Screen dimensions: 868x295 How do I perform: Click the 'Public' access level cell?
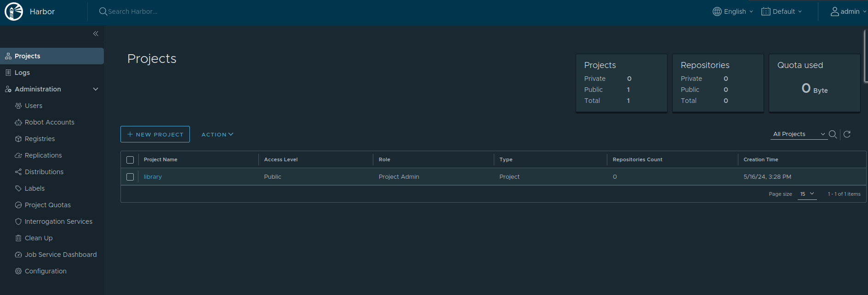[x=273, y=177]
